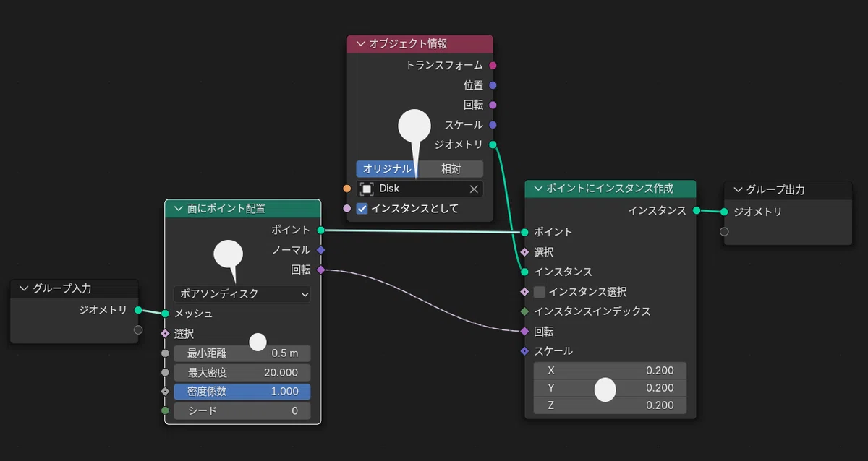This screenshot has height=461, width=868.
Task: Select the オブジェクト情報 node title
Action: [x=408, y=44]
